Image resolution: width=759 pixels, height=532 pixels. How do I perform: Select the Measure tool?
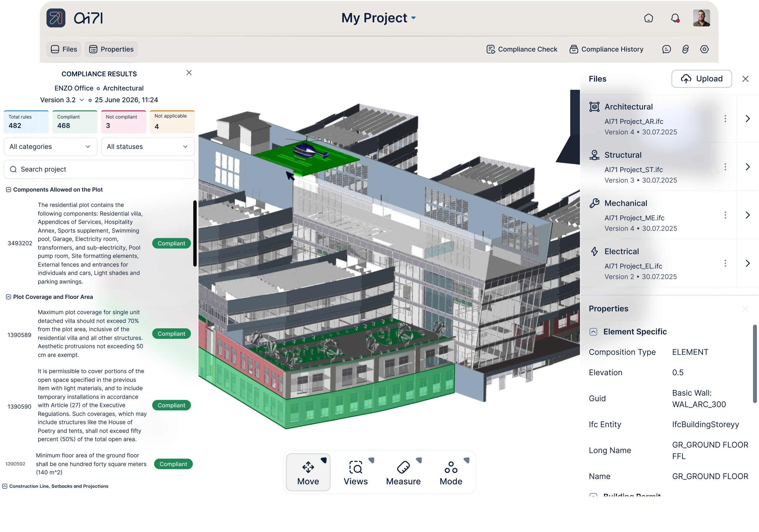(403, 472)
